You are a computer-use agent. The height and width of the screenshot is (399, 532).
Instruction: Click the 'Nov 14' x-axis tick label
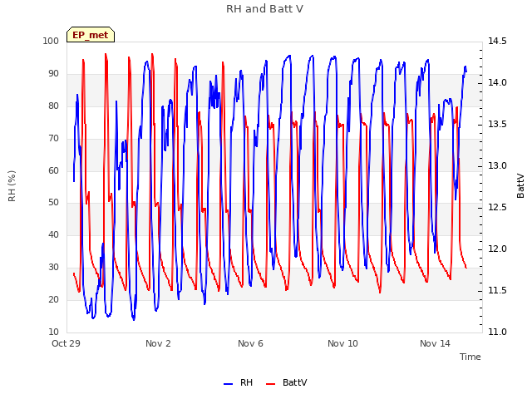(435, 343)
